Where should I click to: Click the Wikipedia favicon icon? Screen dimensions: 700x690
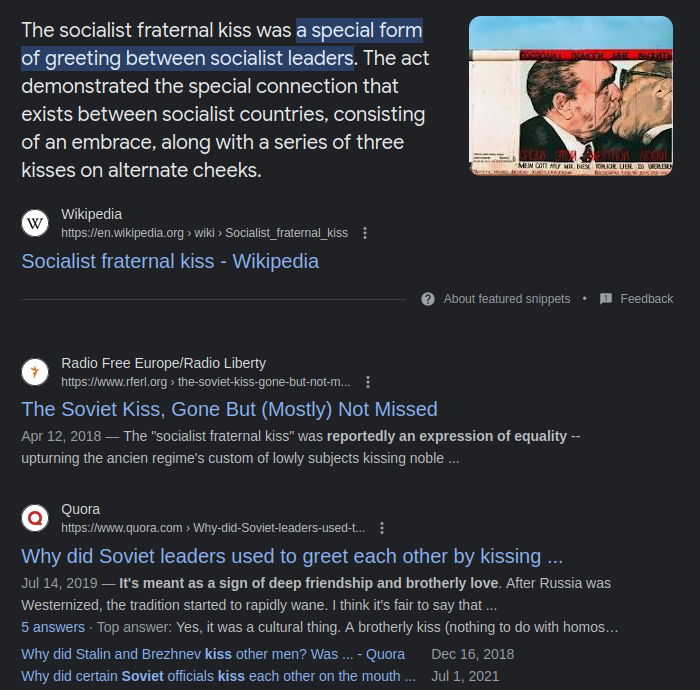(35, 223)
